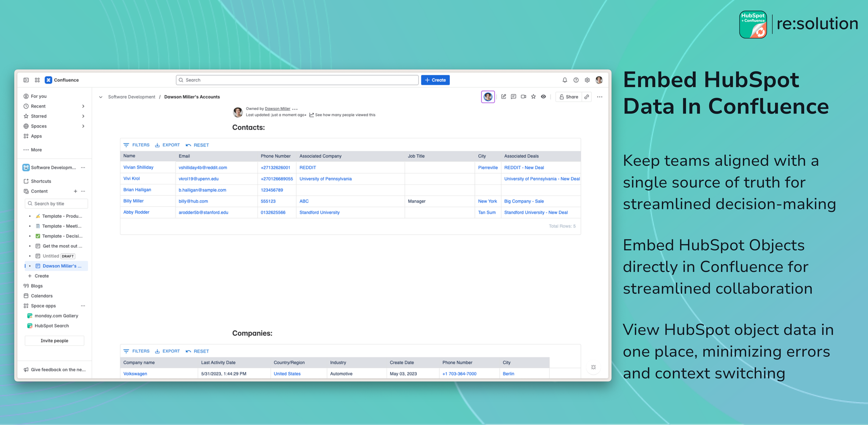Click the billy@hub.com email

point(193,201)
